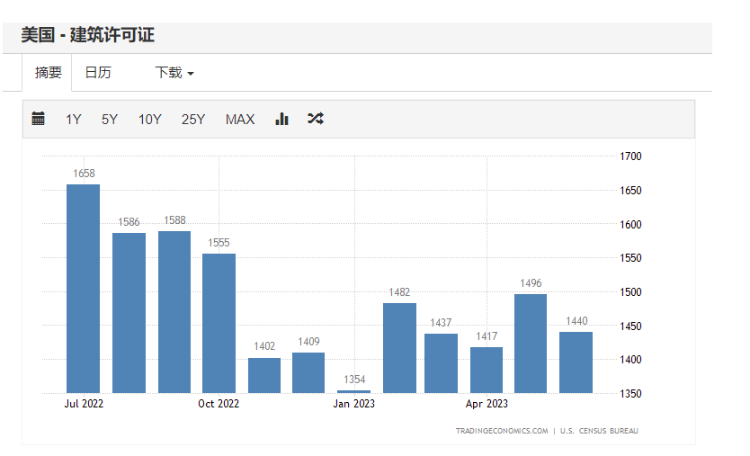Viewport: 750px width, 456px height.
Task: Click the last bar labeled 1440
Action: (x=576, y=362)
